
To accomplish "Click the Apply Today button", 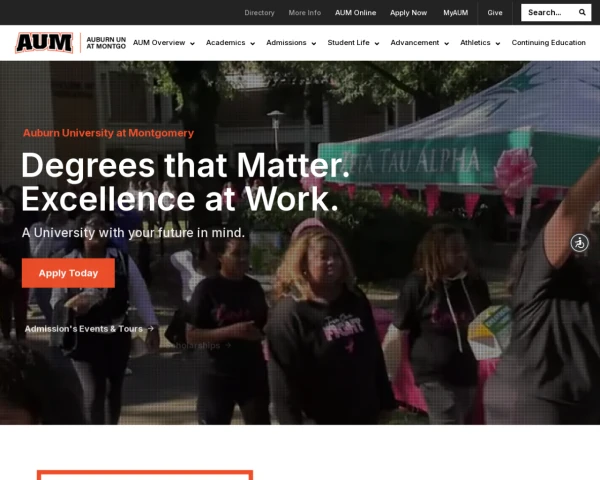I will coord(68,273).
